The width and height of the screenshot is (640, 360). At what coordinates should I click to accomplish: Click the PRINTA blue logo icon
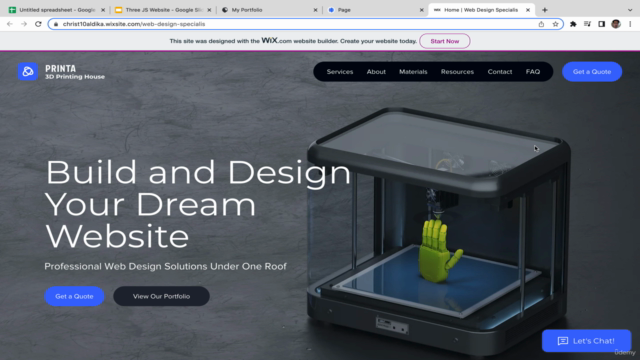tap(28, 71)
